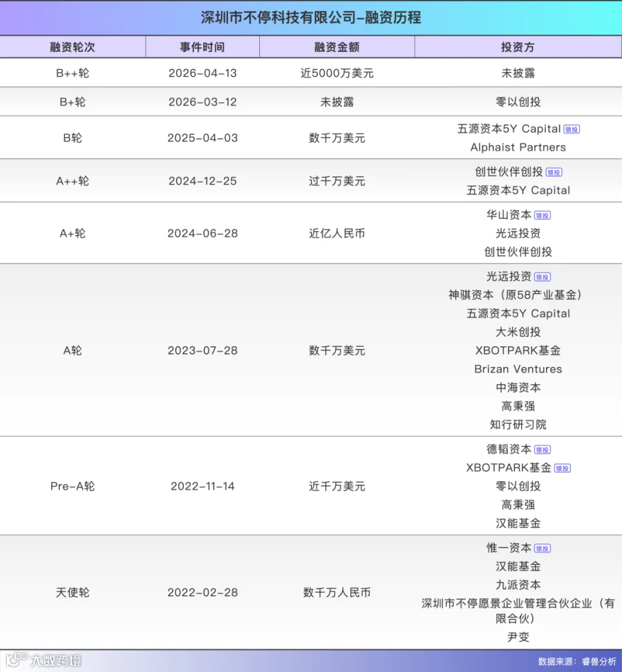Click the date 2024-06-28
Screen dimensions: 622x672
[202, 233]
